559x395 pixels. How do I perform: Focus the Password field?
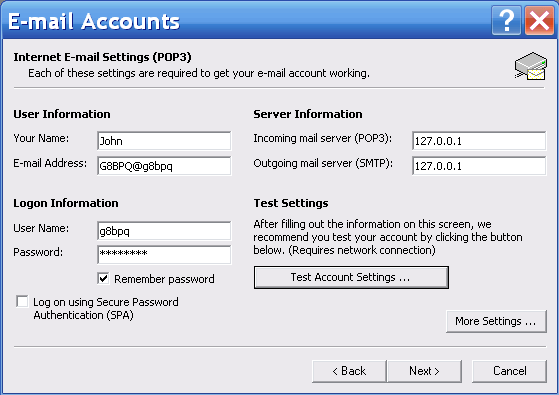[x=164, y=255]
